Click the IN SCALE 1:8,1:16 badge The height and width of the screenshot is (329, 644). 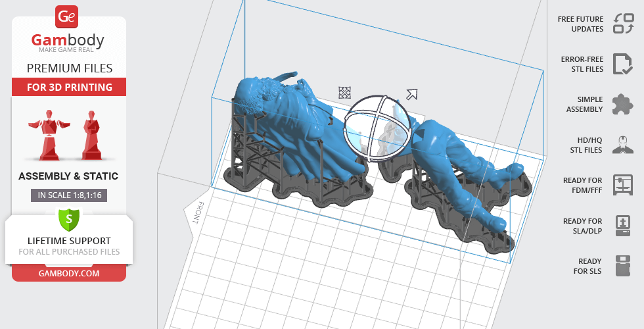click(69, 195)
